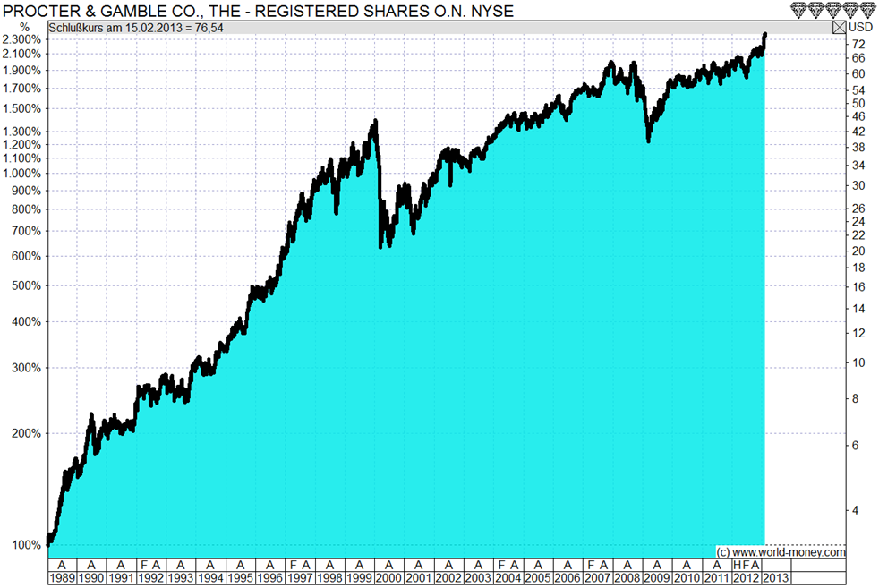Screen dimensions: 879x588
Task: Click the 30 USD price axis label
Action: click(858, 185)
